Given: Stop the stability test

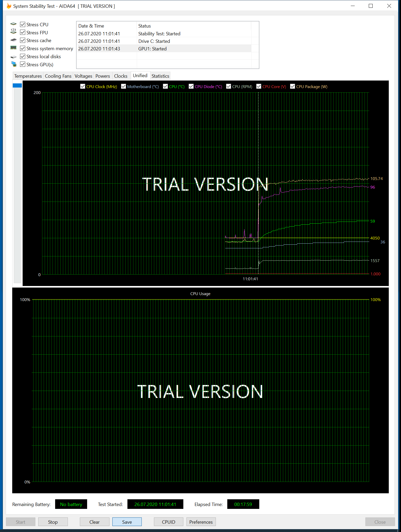Looking at the screenshot, I should point(53,522).
